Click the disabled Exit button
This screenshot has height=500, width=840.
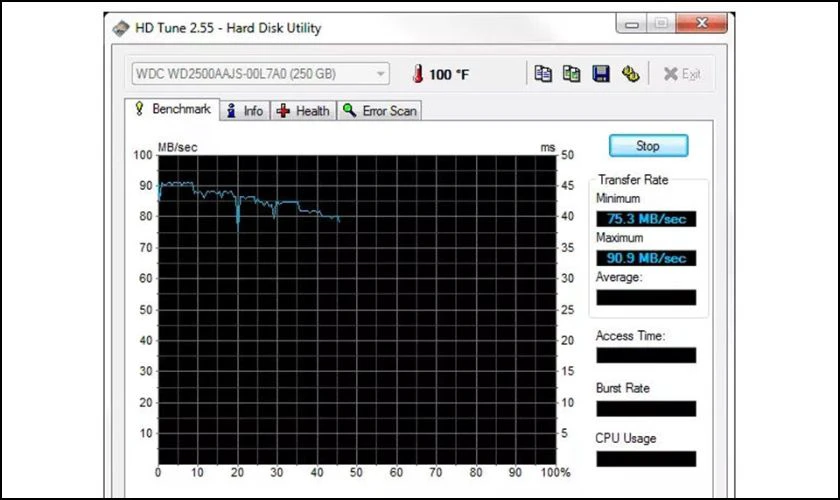(x=681, y=74)
